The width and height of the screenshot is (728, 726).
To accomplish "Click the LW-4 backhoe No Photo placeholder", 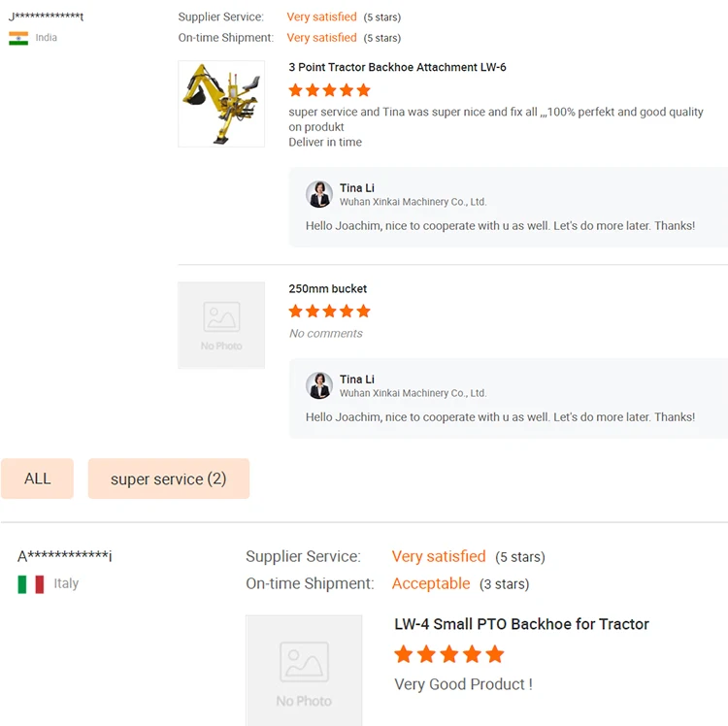I will pyautogui.click(x=304, y=671).
